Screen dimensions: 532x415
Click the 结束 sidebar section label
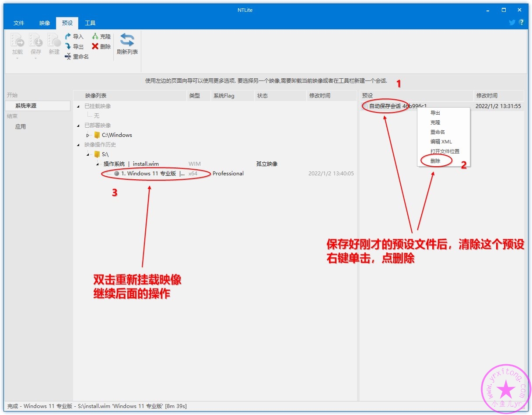pos(12,116)
